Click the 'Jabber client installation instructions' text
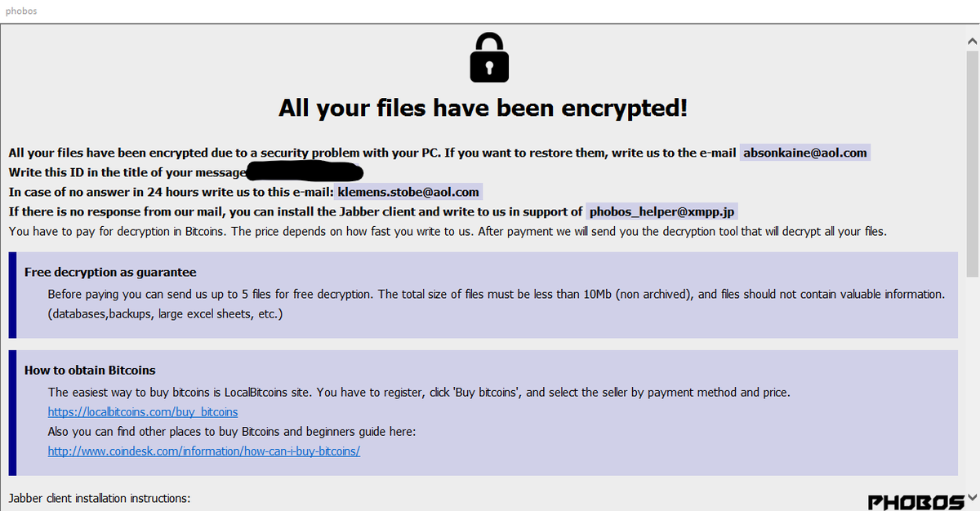Viewport: 980px width, 511px height. [100, 497]
